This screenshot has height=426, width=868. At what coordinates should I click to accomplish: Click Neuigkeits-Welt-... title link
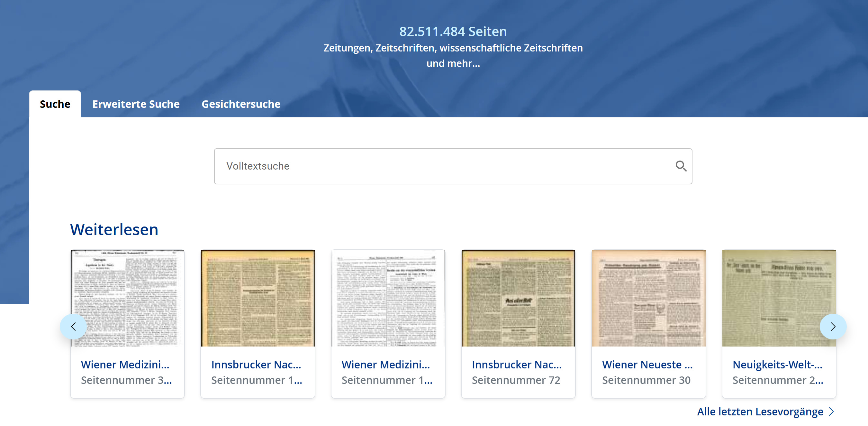[777, 365]
